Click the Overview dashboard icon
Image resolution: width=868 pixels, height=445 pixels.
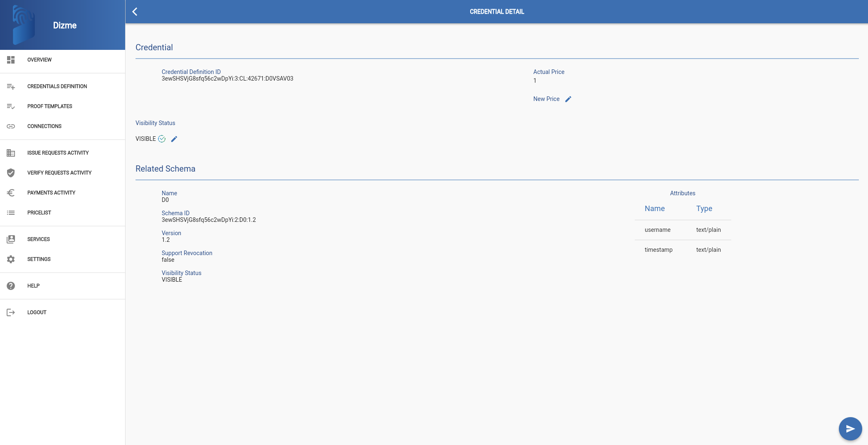coord(11,60)
